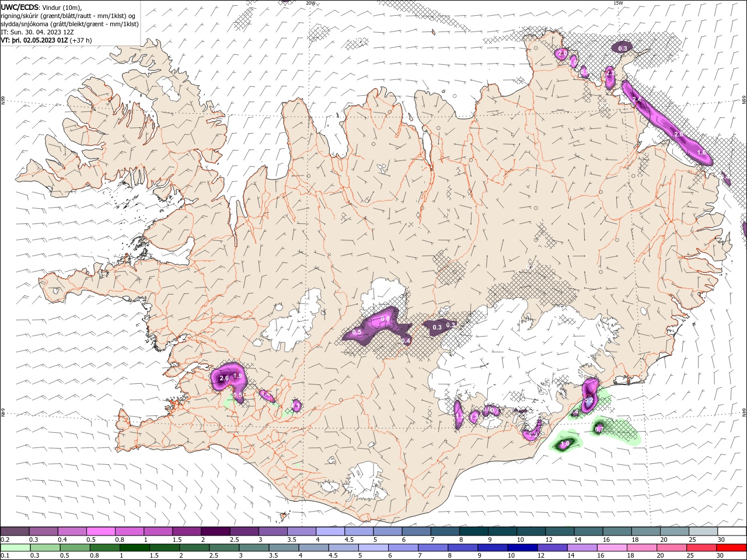Screen dimensions: 747x560
Task: Select the top-row swatch labeled 1.5
Action: click(187, 531)
